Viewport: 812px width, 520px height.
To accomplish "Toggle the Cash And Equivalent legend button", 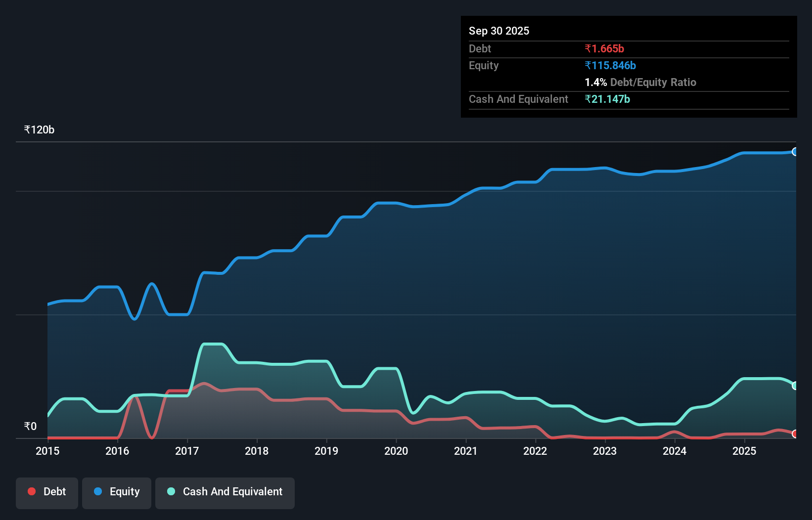I will [x=225, y=492].
